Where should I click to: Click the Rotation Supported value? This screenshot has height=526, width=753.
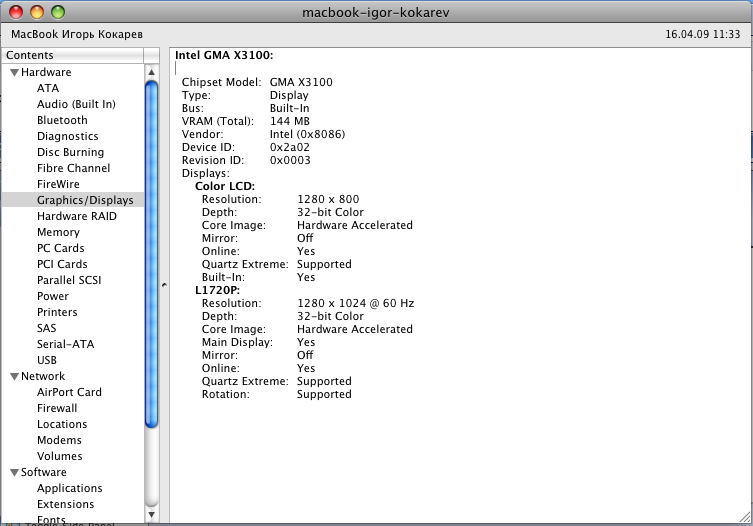pos(324,394)
